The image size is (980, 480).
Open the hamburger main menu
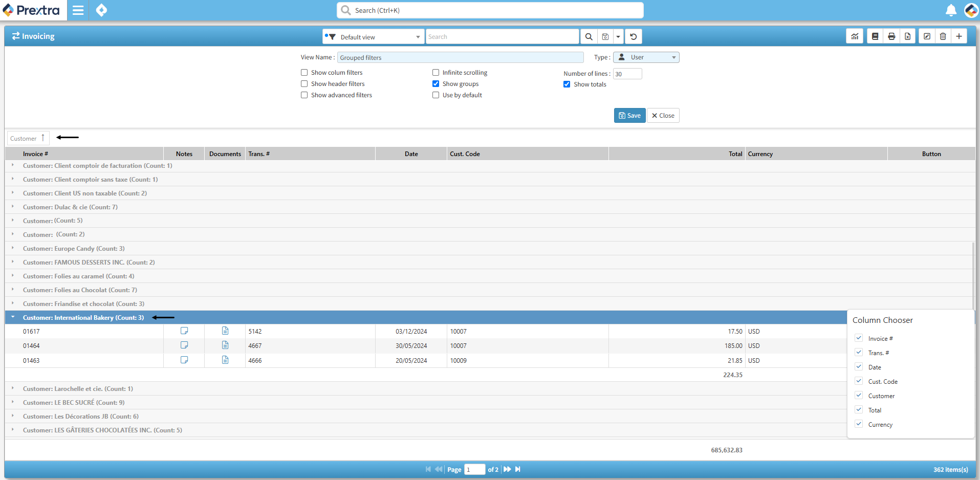click(78, 10)
